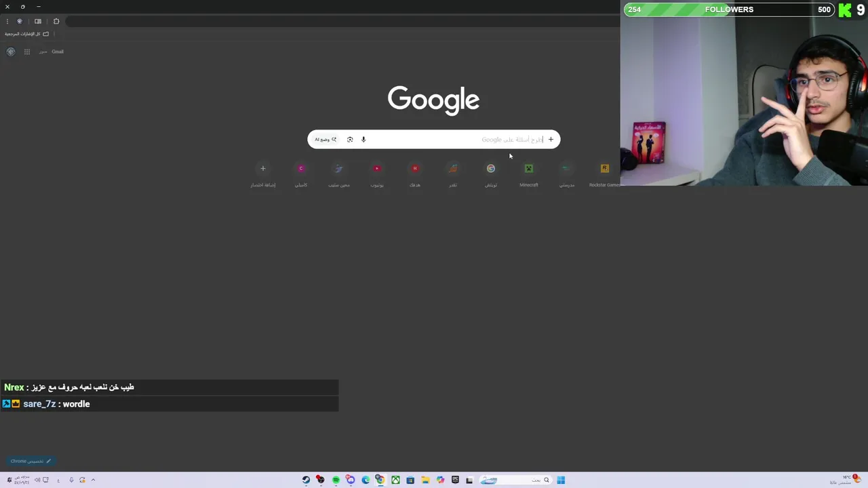Open Chrome's three-dot menu
868x488 pixels.
[7, 21]
